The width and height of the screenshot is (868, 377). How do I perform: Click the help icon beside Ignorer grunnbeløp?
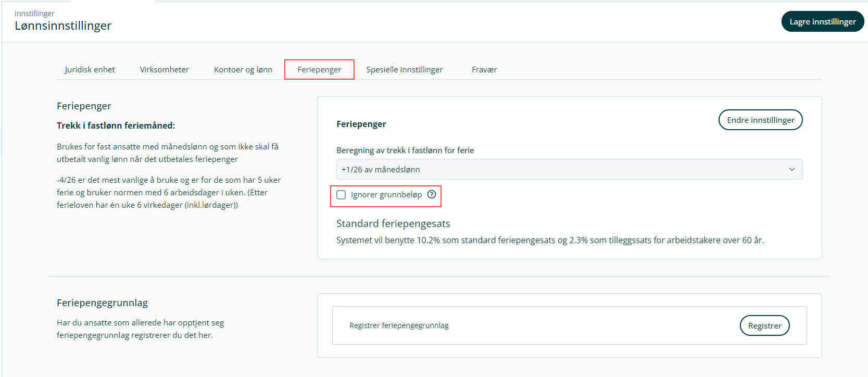tap(431, 195)
